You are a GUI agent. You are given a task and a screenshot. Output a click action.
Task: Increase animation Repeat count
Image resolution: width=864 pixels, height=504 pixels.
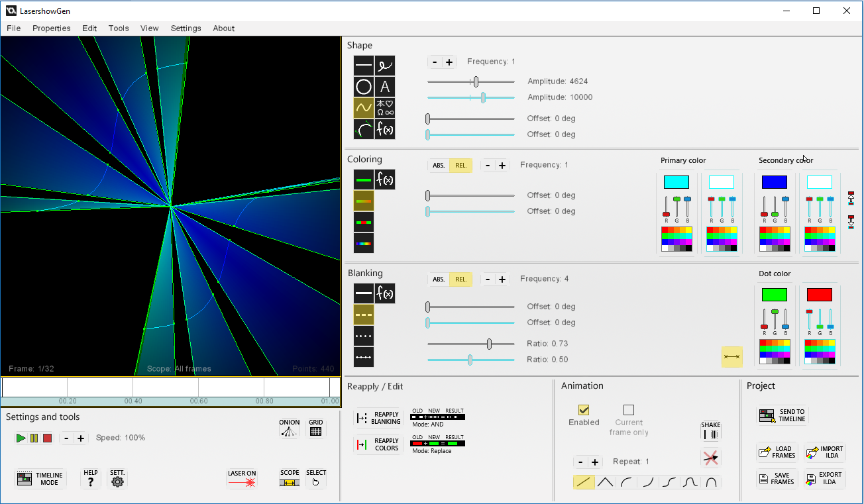click(595, 462)
